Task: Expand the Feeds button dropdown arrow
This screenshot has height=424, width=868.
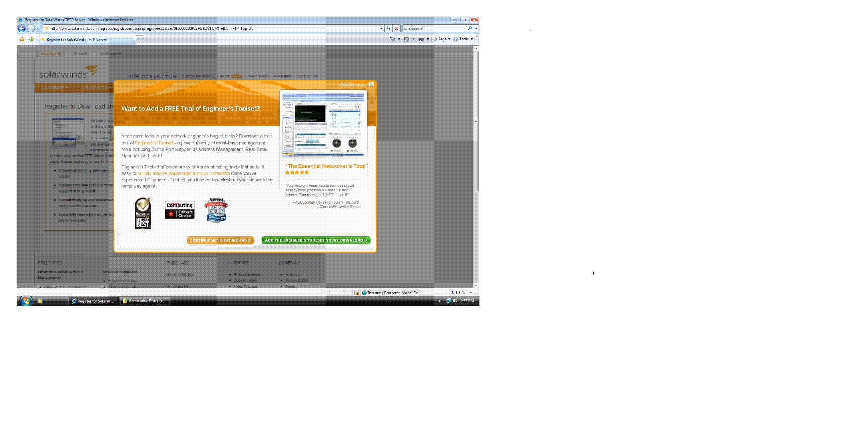Action: [413, 39]
